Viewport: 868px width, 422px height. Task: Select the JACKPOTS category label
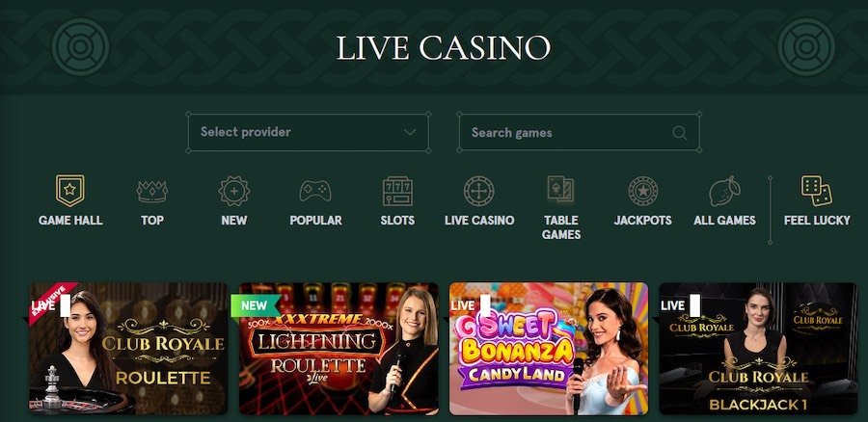[x=642, y=220]
